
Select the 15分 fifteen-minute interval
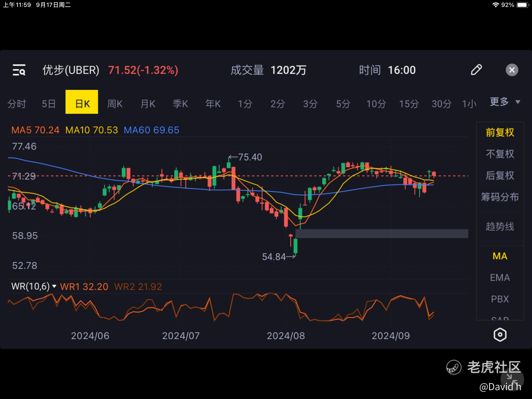tap(409, 104)
